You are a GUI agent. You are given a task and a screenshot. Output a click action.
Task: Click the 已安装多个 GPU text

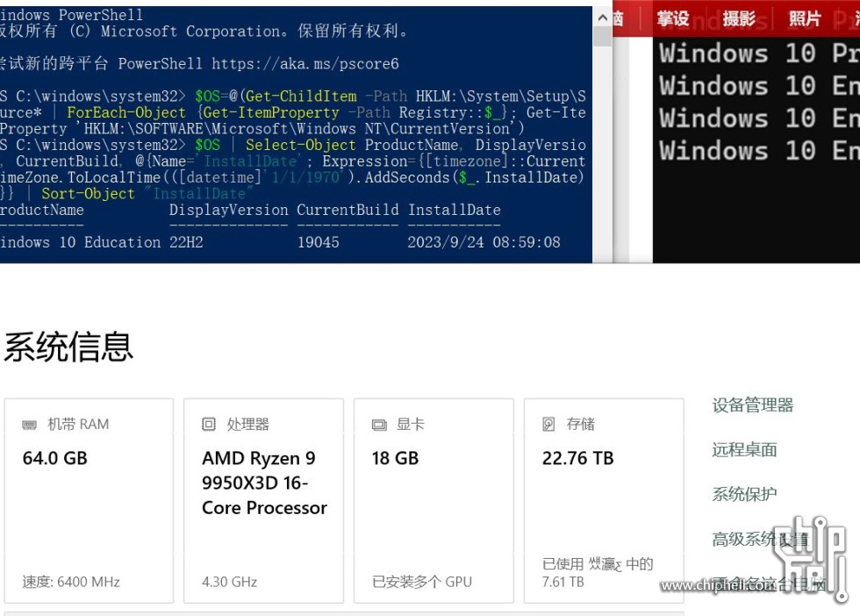click(422, 582)
